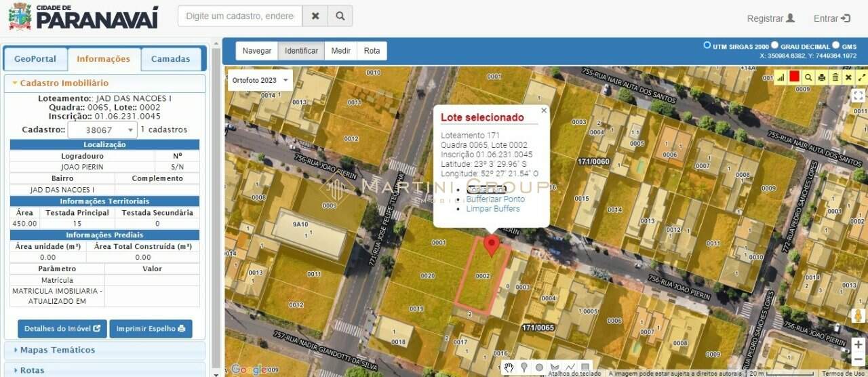Select the circle drawing tool

(539, 368)
